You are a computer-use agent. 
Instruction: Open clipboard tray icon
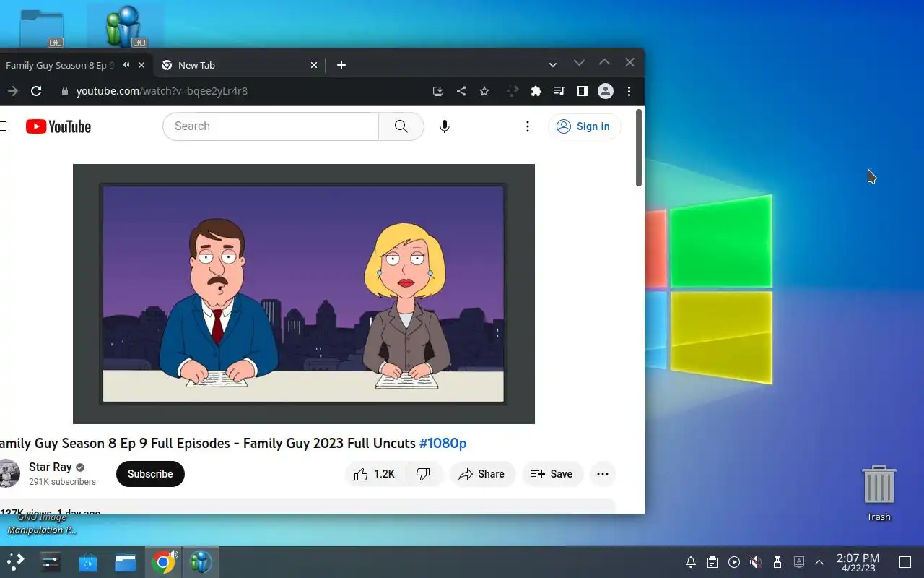[712, 562]
